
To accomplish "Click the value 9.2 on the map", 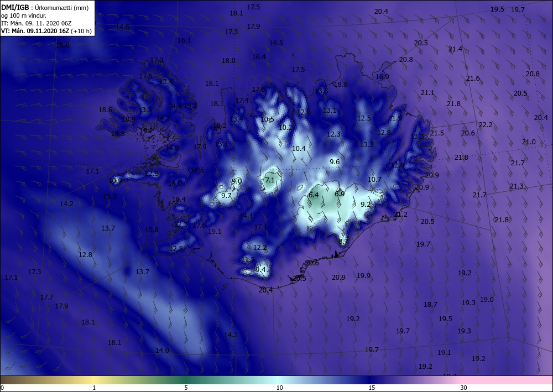I will [x=366, y=204].
